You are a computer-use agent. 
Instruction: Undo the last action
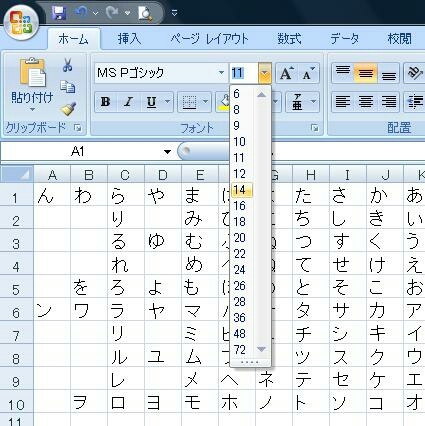tap(81, 13)
